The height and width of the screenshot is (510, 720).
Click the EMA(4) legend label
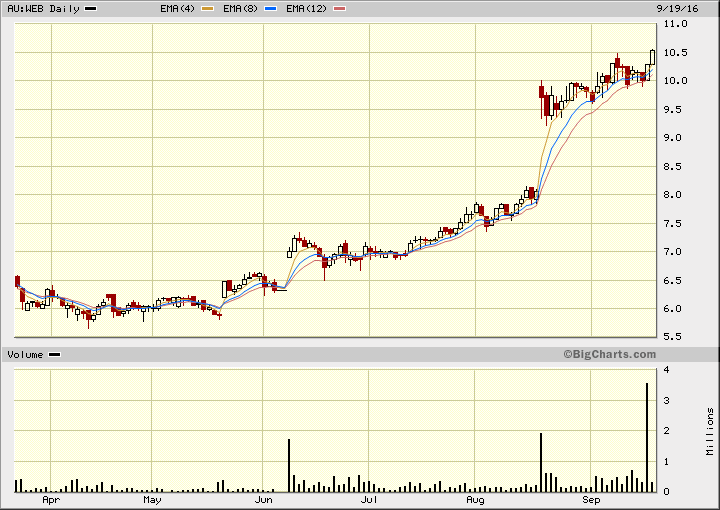pyautogui.click(x=177, y=9)
